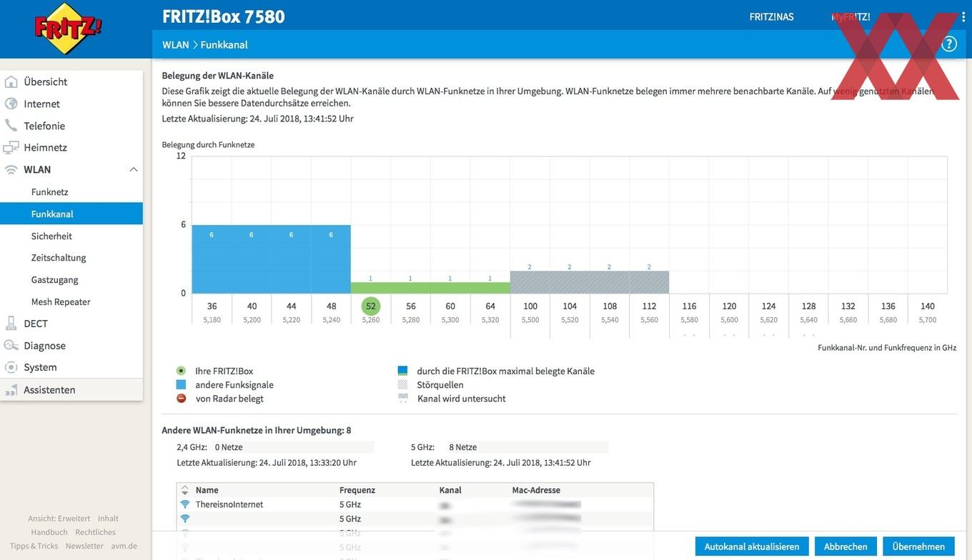
Task: Click the Übersicht house icon
Action: pos(11,81)
